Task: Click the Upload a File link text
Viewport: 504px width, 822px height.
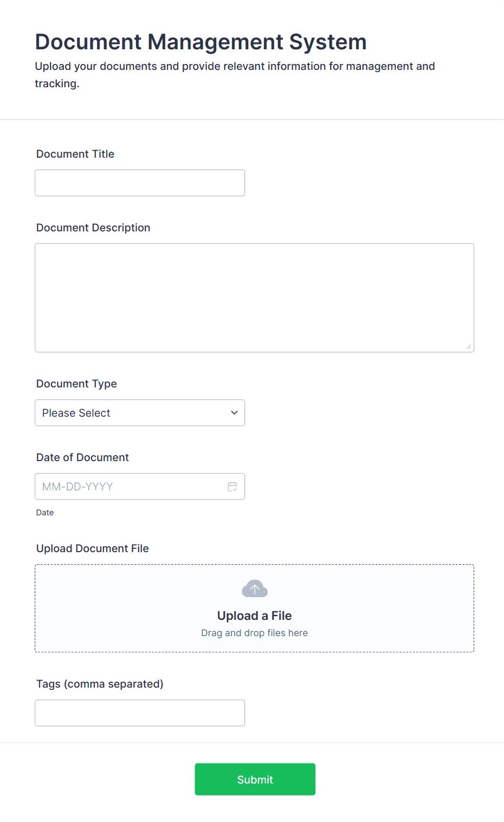Action: (x=254, y=616)
